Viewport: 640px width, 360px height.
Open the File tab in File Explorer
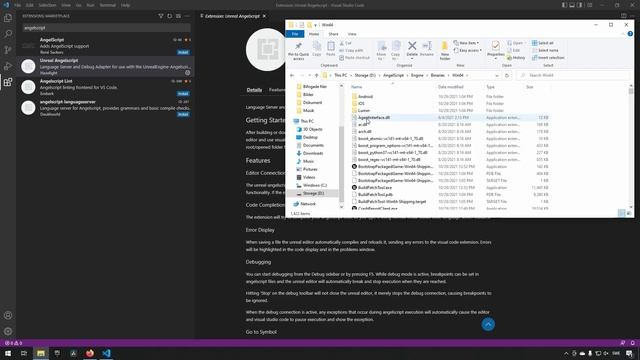(295, 34)
